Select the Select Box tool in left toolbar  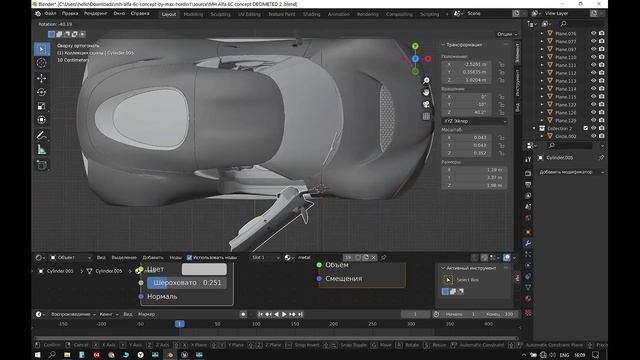pos(42,49)
